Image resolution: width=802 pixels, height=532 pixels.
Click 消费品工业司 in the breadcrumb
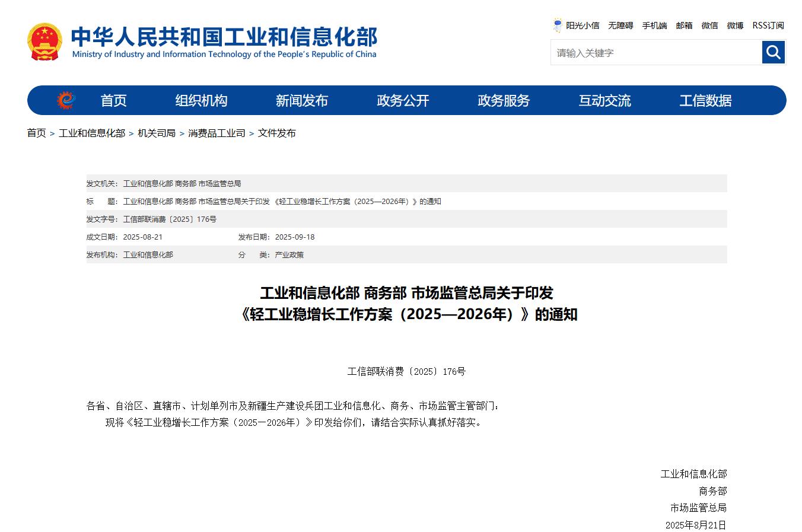coord(217,133)
